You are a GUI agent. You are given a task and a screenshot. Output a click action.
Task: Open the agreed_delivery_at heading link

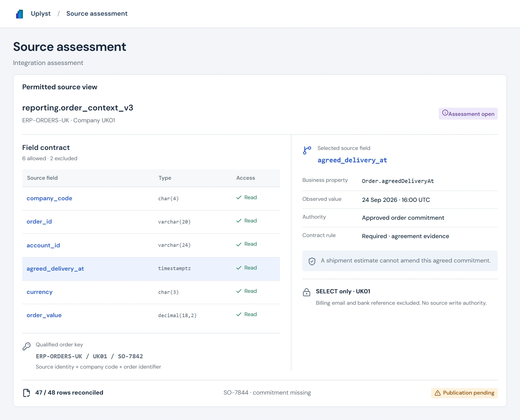click(x=352, y=160)
